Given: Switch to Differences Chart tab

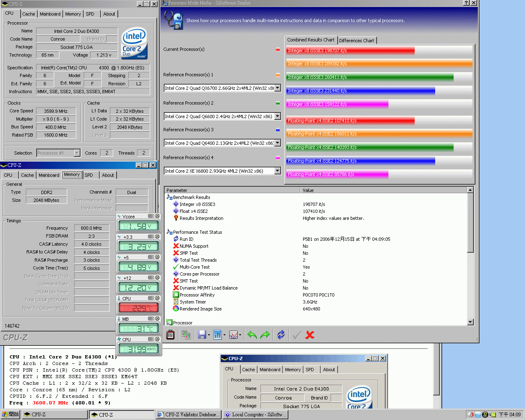Looking at the screenshot, I should 356,41.
